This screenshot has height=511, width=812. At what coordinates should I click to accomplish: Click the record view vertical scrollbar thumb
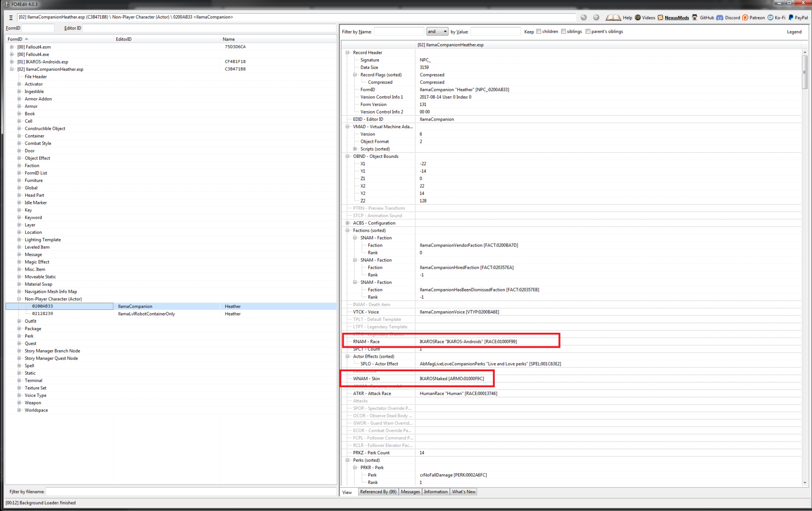(804, 72)
